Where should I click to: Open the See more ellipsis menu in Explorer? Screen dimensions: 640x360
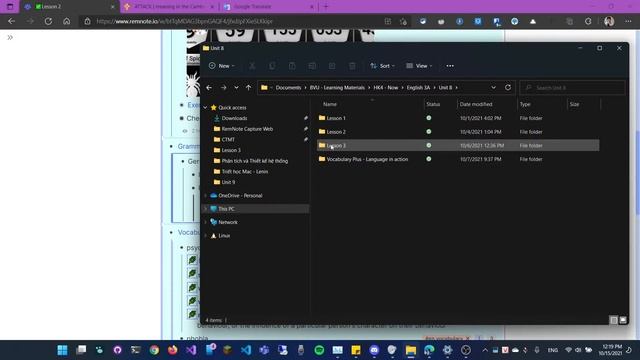[450, 66]
